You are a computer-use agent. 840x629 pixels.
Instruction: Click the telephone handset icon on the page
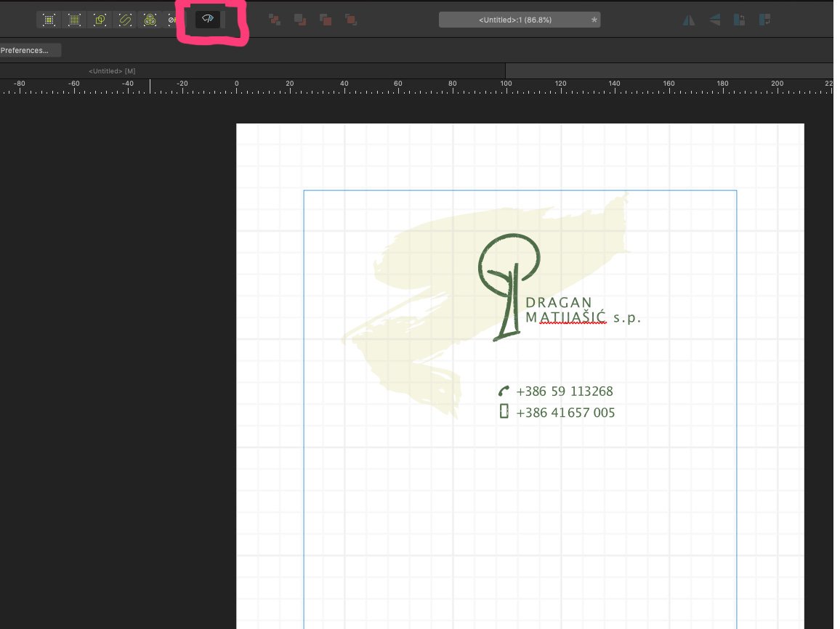tap(504, 391)
